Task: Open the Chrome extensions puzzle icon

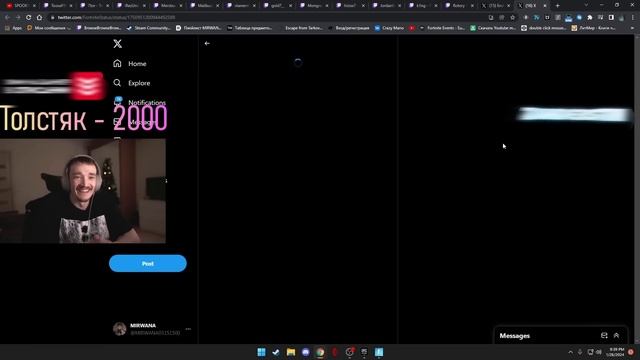Action: [x=590, y=18]
